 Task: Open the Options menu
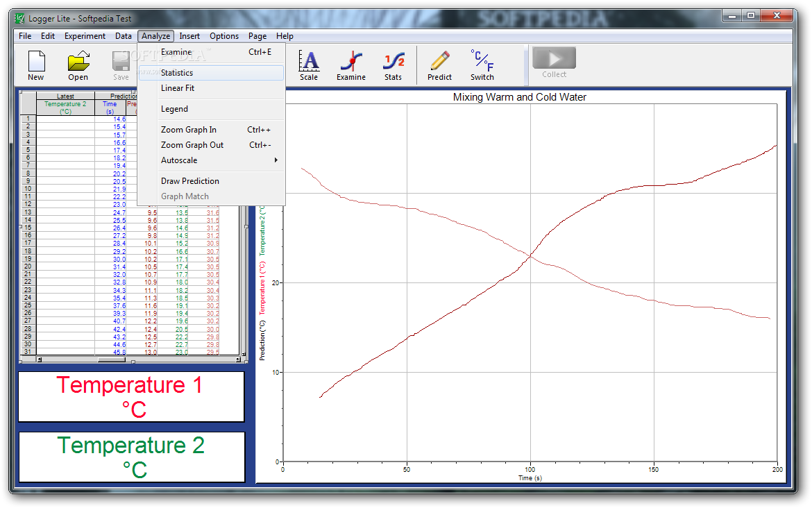(x=224, y=35)
